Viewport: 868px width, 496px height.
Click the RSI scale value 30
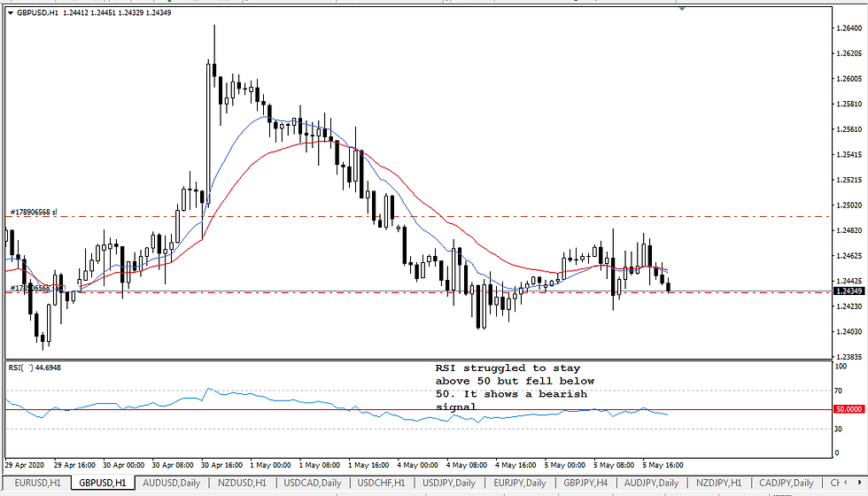point(838,429)
